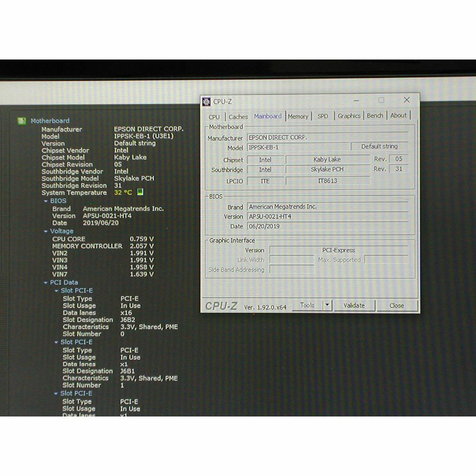This screenshot has height=476, width=476.
Task: Collapse the Voltage tree section
Action: (46, 231)
